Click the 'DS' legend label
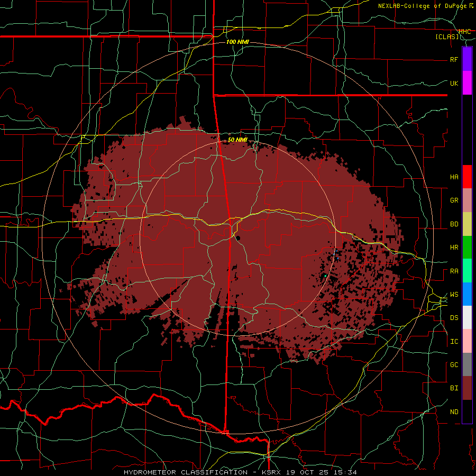Image resolution: width=476 pixels, height=476 pixels. pyautogui.click(x=454, y=318)
